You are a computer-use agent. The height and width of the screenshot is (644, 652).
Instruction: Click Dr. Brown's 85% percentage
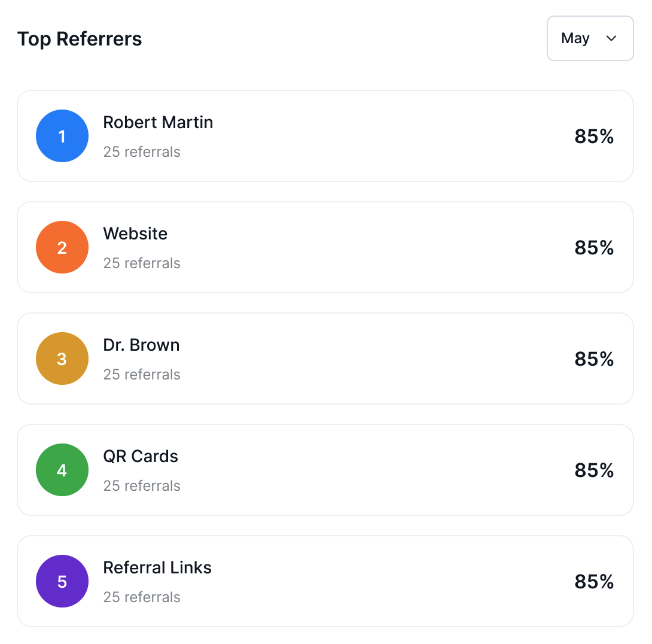pyautogui.click(x=594, y=359)
